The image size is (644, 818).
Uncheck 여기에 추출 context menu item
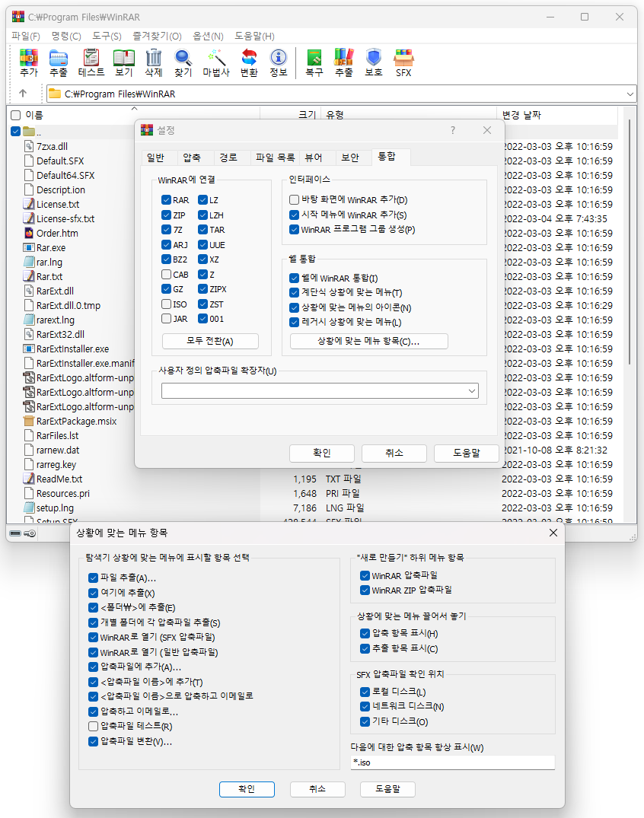94,593
